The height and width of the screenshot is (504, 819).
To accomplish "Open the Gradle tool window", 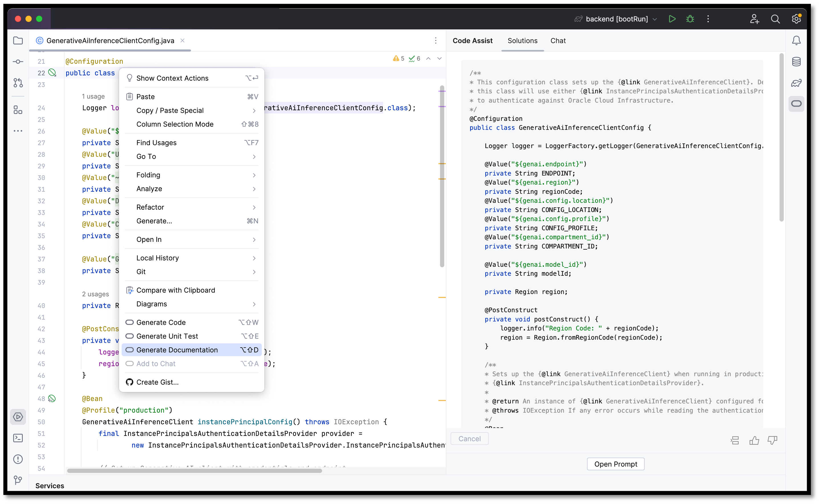I will [x=797, y=83].
